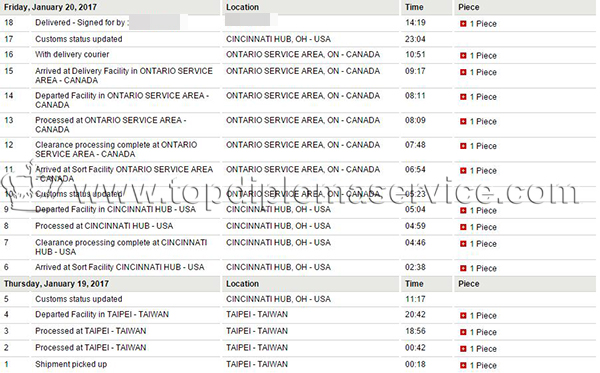Open 1 Piece link at 10:51 courier row
600x373 pixels.
click(483, 56)
